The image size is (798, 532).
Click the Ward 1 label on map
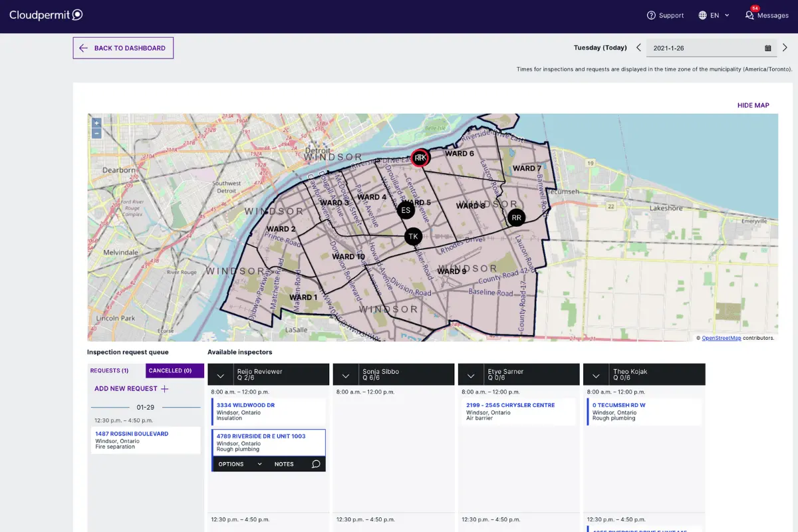click(303, 297)
